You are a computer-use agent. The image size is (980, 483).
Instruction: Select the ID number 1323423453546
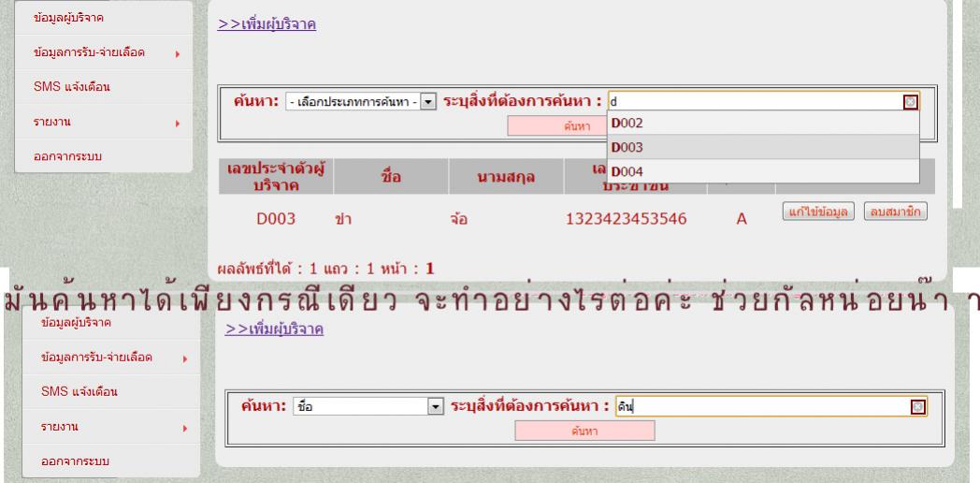[627, 219]
